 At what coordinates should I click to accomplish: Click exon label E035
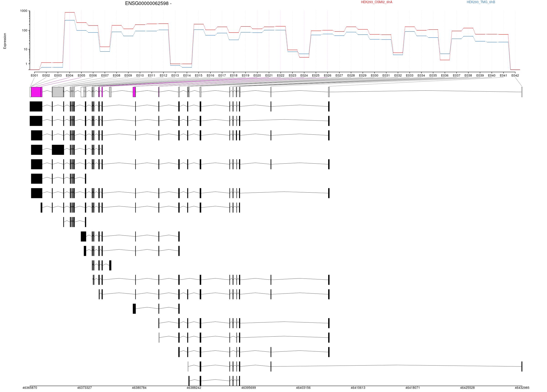433,75
